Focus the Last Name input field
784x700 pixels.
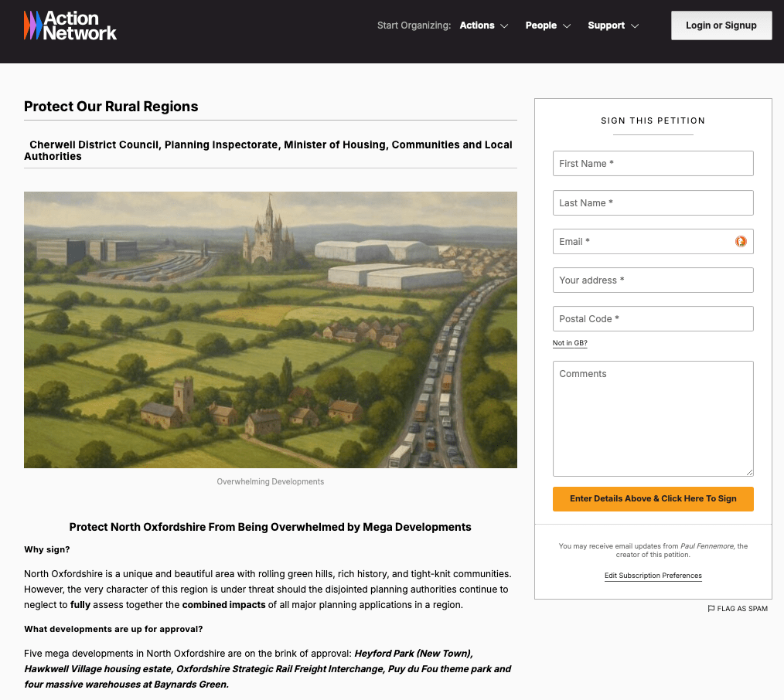(x=653, y=203)
